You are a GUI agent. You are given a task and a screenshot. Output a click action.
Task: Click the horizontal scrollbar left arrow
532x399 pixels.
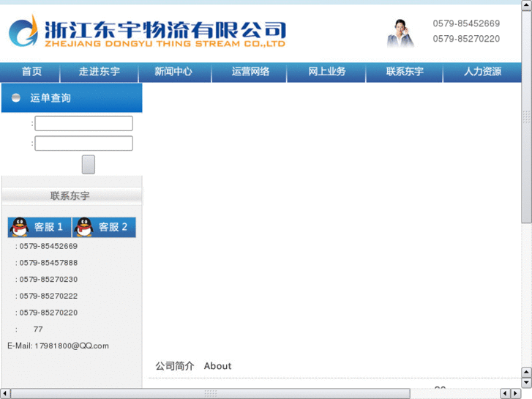[4, 394]
